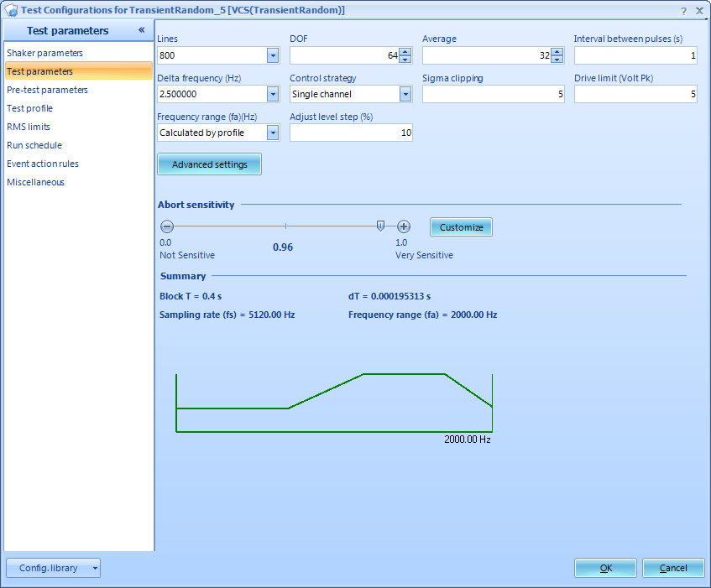
Task: Click the 0.96 sensitivity value
Action: 283,247
